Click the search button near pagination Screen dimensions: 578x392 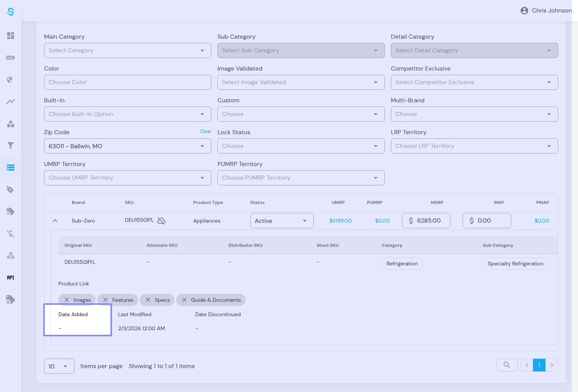(x=507, y=365)
